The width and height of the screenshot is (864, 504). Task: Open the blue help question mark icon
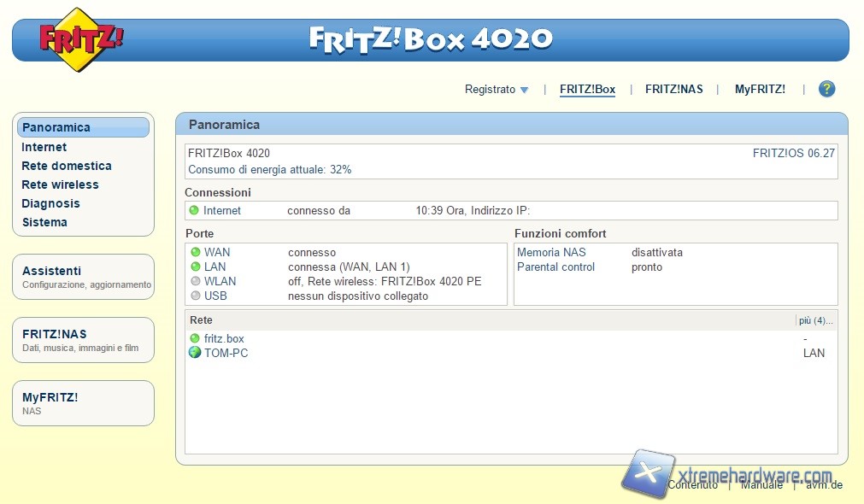826,89
